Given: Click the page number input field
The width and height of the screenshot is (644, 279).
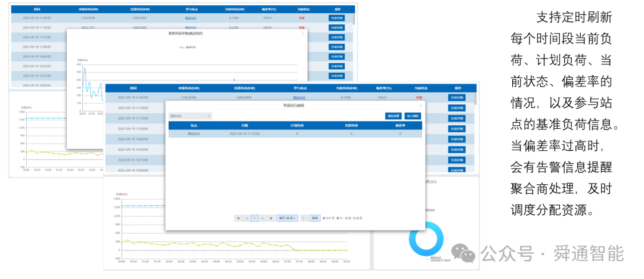Looking at the screenshot, I should pos(304,218).
